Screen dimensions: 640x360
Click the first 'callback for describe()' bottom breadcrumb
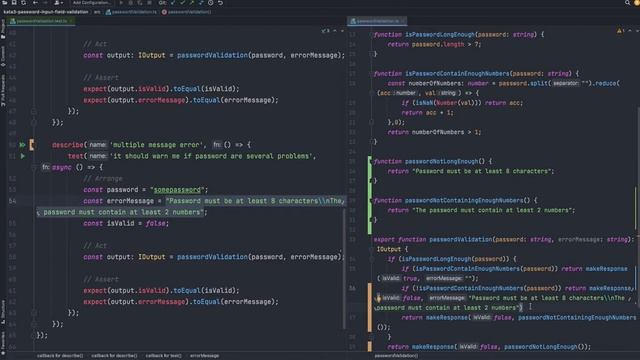point(60,356)
